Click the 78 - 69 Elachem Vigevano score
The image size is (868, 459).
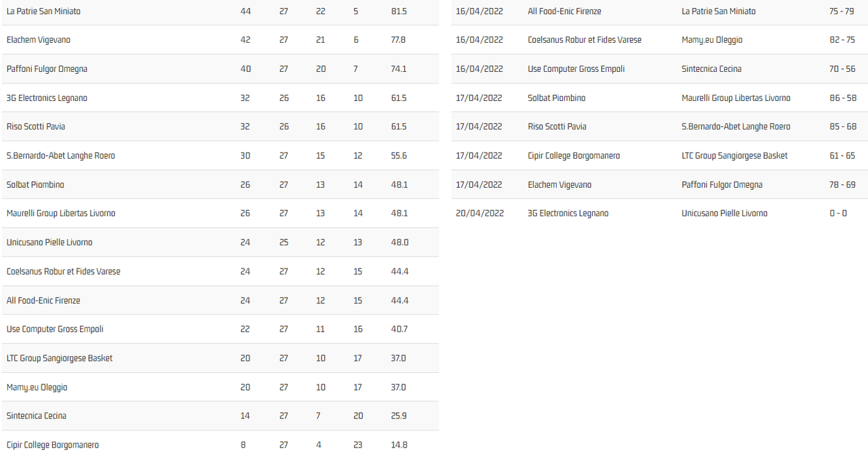pyautogui.click(x=842, y=185)
